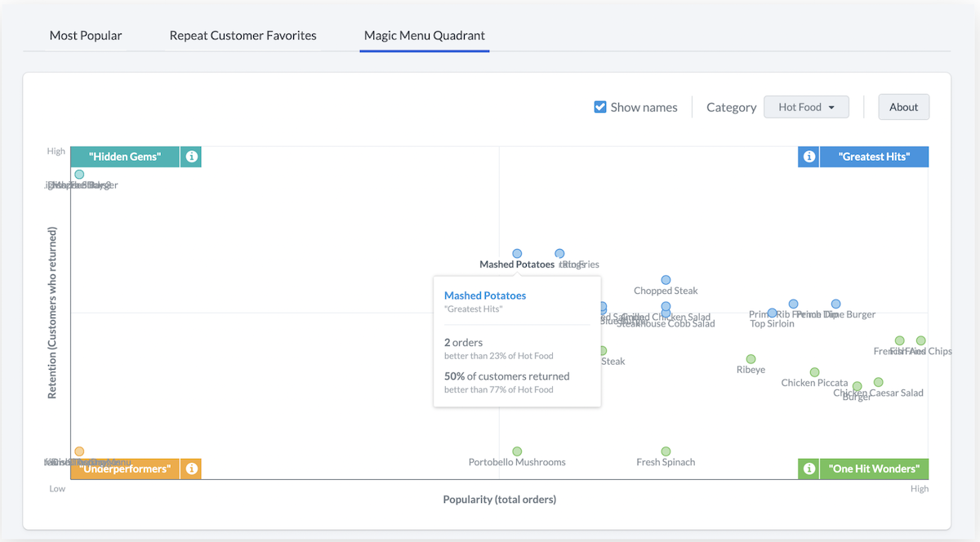Open the Hot Food category dropdown

[806, 107]
